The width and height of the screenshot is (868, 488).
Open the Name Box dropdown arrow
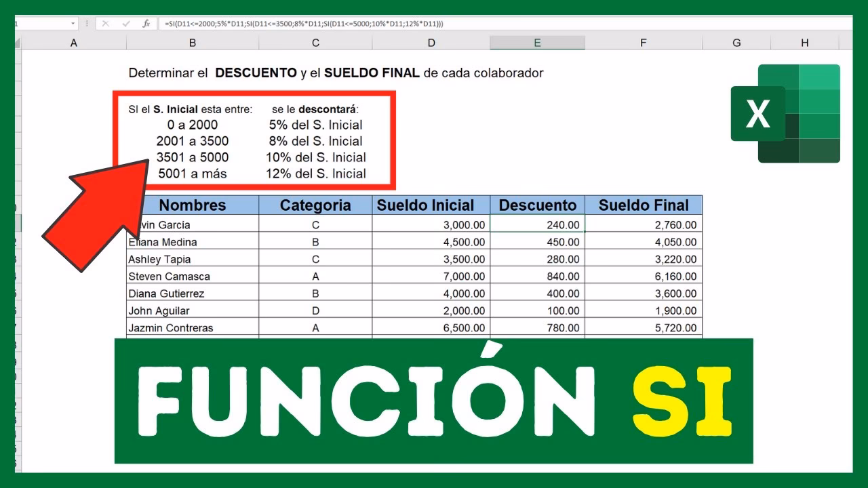pyautogui.click(x=75, y=22)
